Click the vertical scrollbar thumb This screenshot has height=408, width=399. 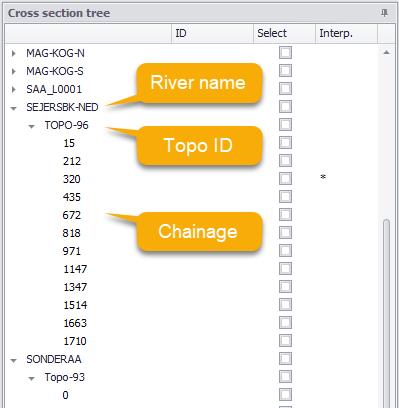pyautogui.click(x=386, y=313)
